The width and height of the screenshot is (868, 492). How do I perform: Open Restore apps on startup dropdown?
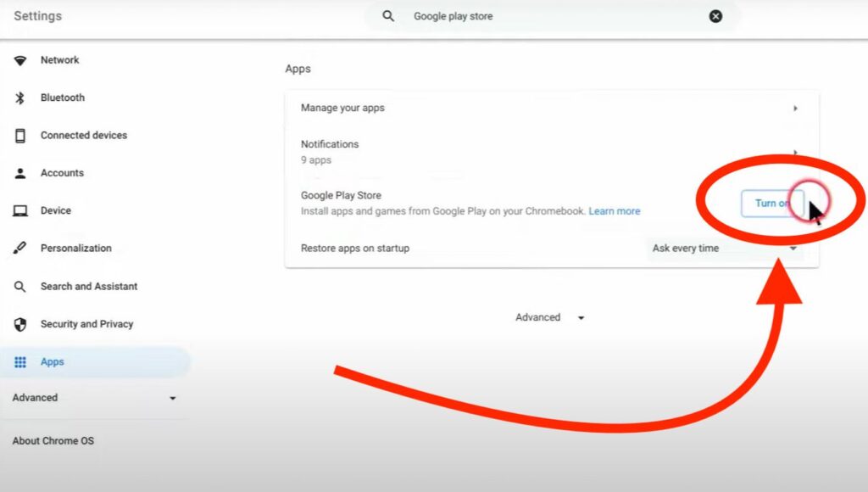click(x=725, y=249)
